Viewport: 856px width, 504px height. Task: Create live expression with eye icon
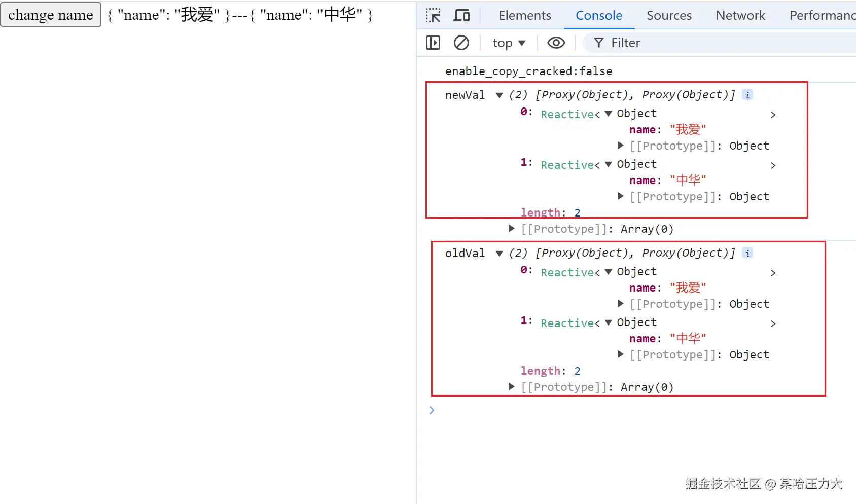point(556,43)
